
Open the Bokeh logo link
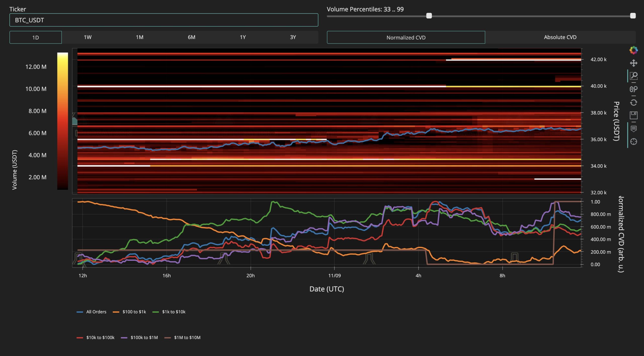point(633,50)
